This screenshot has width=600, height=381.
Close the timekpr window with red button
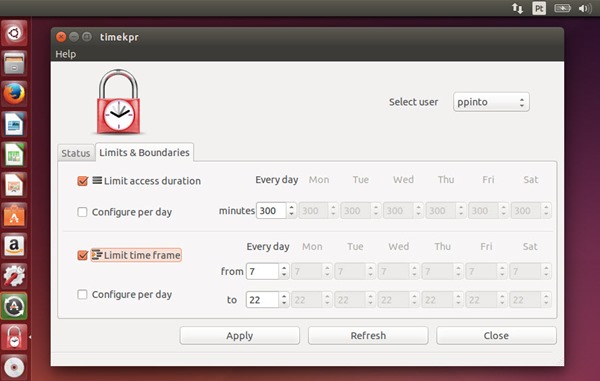tap(61, 37)
